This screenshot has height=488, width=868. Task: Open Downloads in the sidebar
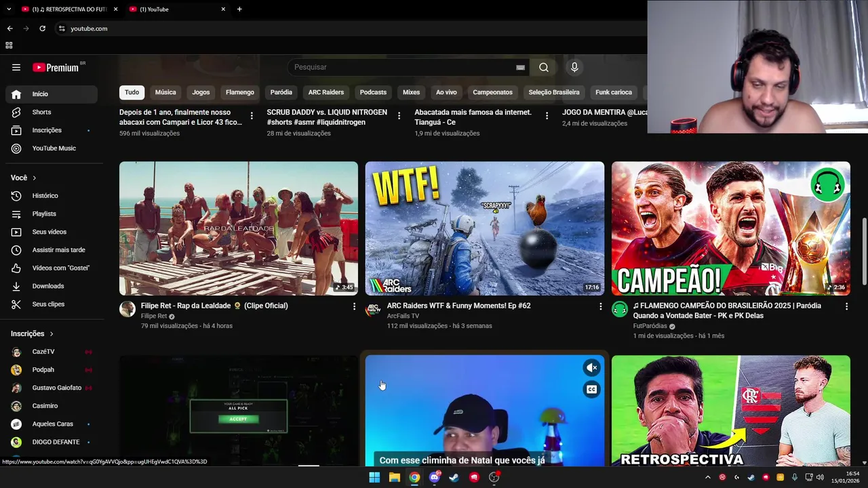pos(52,286)
